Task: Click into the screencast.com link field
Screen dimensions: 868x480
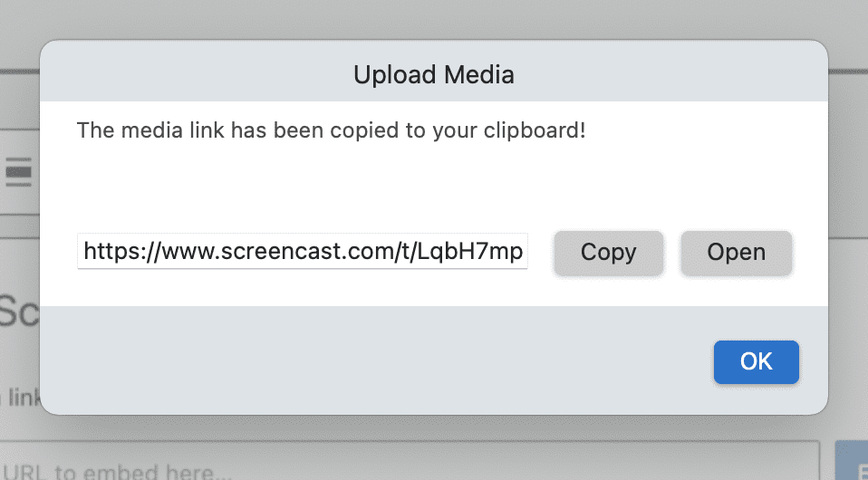Action: pyautogui.click(x=303, y=252)
